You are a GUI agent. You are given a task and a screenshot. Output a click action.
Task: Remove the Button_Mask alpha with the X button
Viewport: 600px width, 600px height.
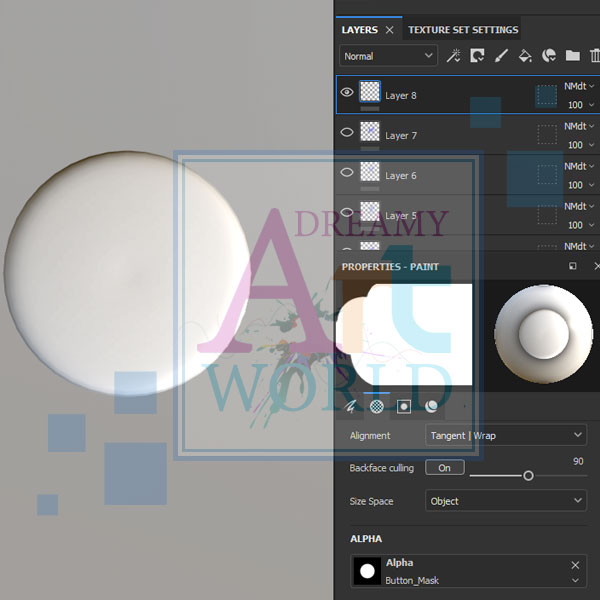(x=575, y=565)
